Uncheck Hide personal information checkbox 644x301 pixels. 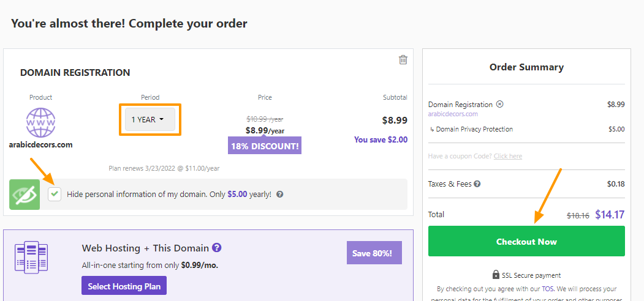(x=54, y=194)
